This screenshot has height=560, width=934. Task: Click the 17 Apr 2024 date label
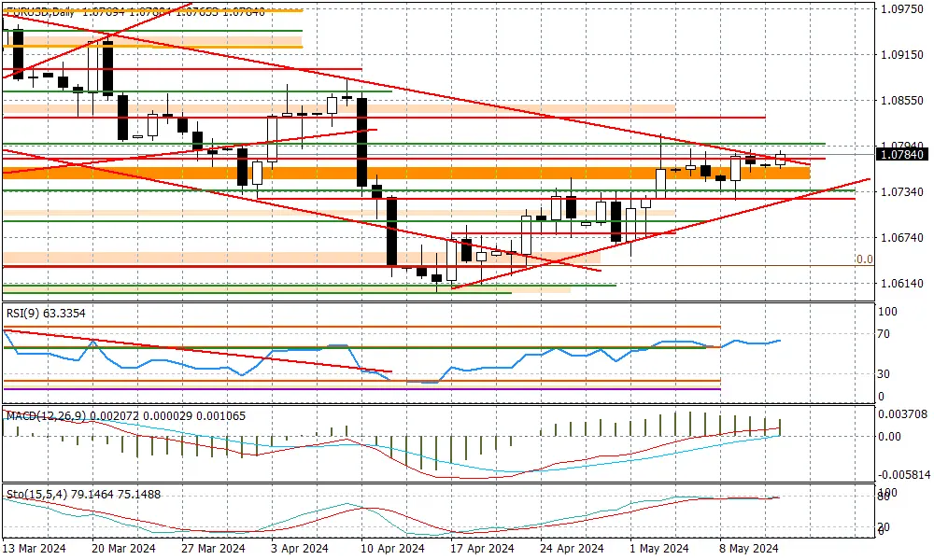[x=483, y=549]
